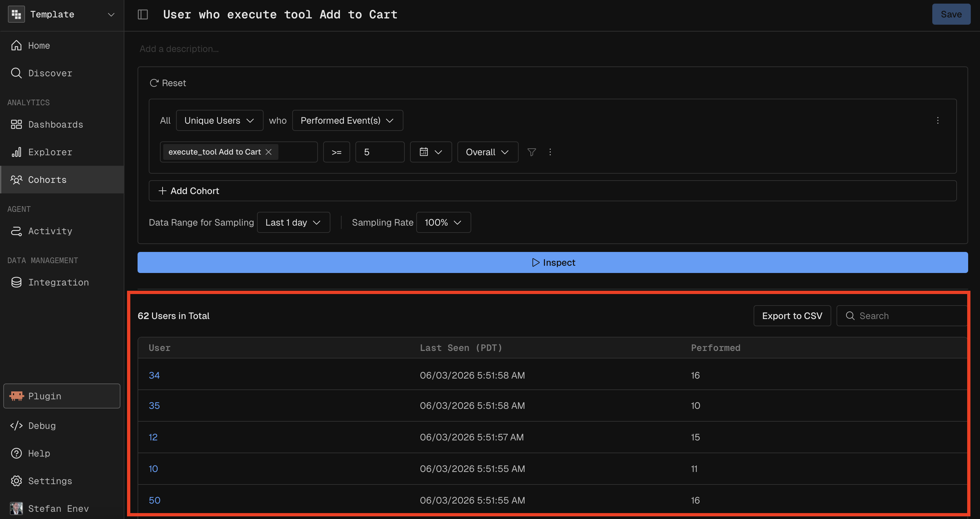
Task: Remove the execute_tool Add to Cart chip
Action: click(x=269, y=152)
